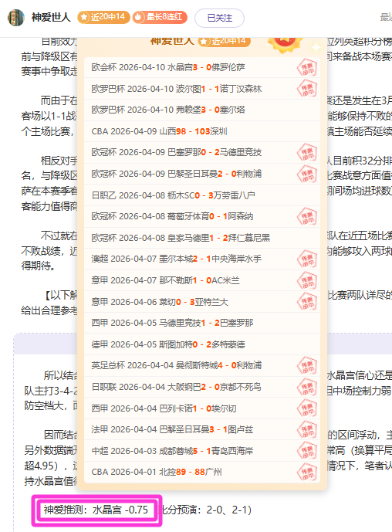Click the hit stamp on 波尔图 诺丁汉森林 row
The image size is (392, 532).
click(x=307, y=89)
